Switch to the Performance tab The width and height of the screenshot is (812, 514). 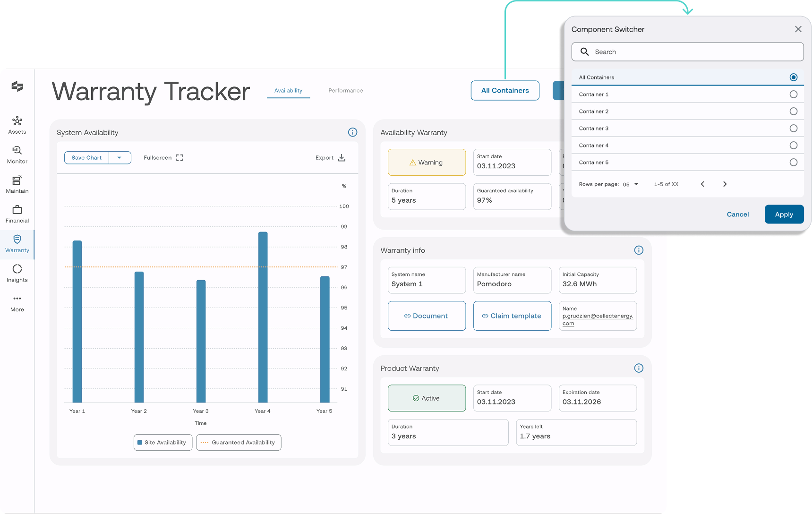[346, 91]
